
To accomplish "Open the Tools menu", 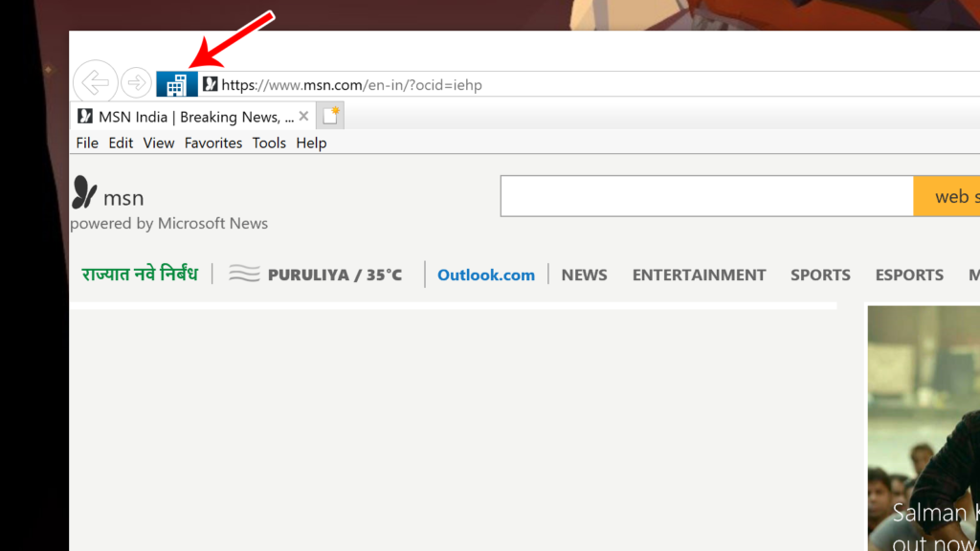I will coord(269,143).
